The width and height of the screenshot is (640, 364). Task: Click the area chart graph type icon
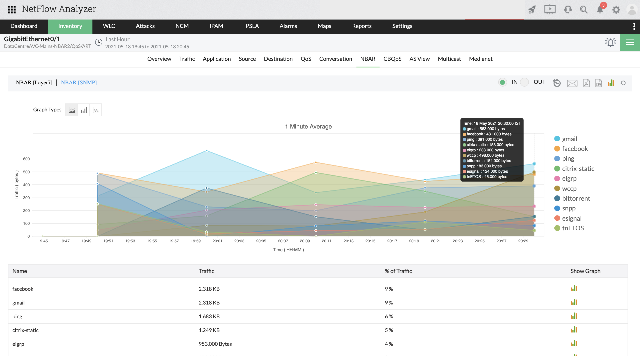[72, 110]
